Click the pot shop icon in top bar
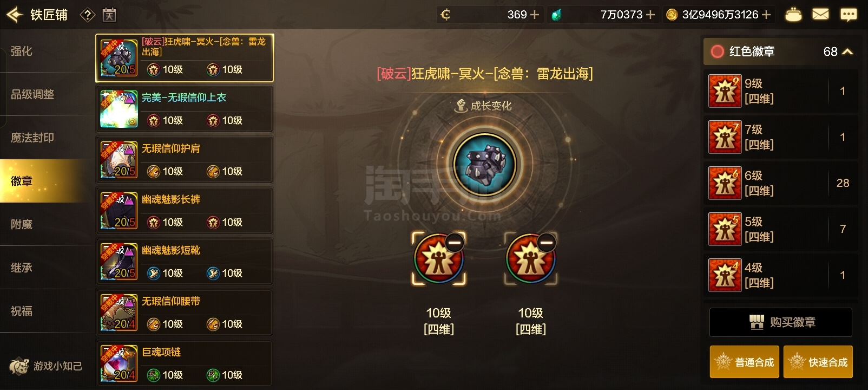This screenshot has width=868, height=390. 793,15
